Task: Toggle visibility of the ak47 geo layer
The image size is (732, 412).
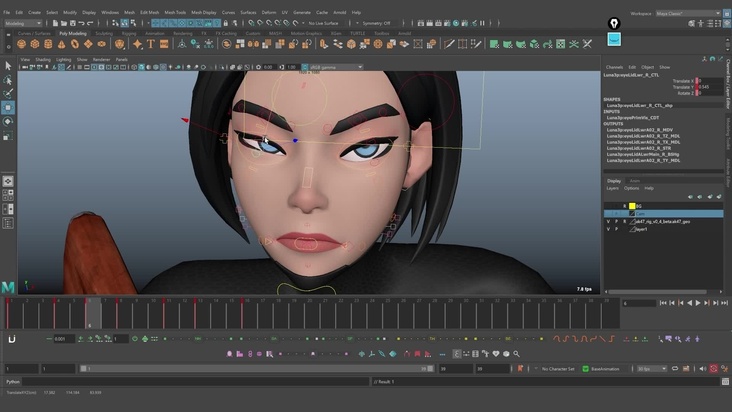Action: click(x=608, y=221)
